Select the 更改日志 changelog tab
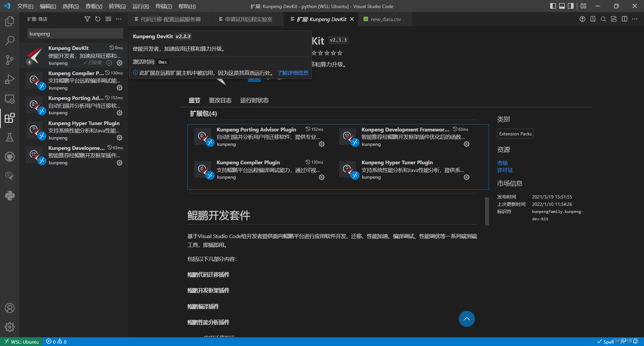 pyautogui.click(x=220, y=100)
